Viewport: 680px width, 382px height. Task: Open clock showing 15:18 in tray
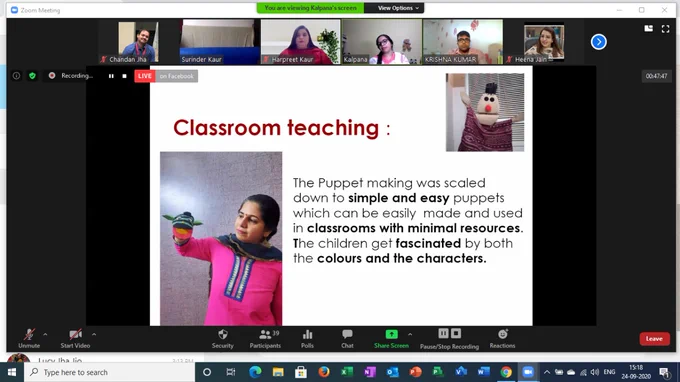(636, 372)
